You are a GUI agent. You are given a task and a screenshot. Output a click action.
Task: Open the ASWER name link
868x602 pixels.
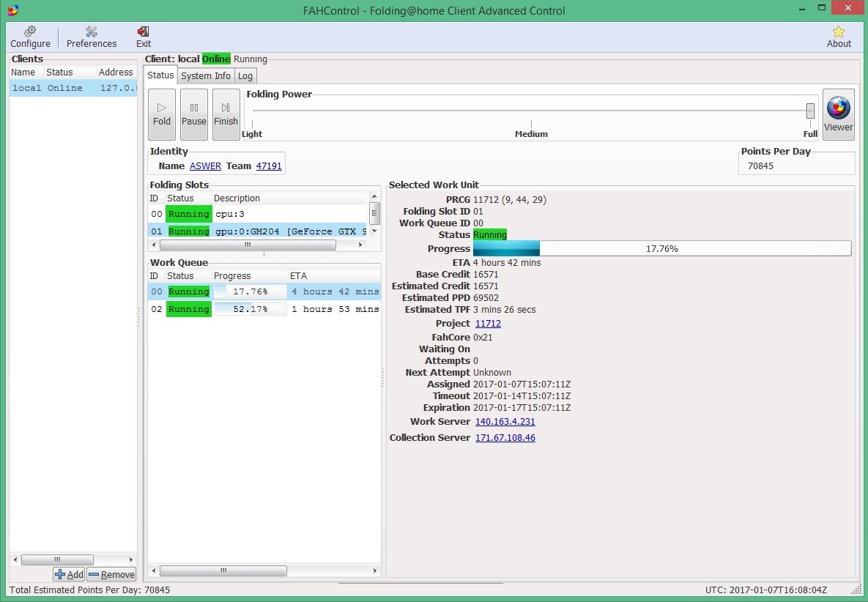(205, 166)
